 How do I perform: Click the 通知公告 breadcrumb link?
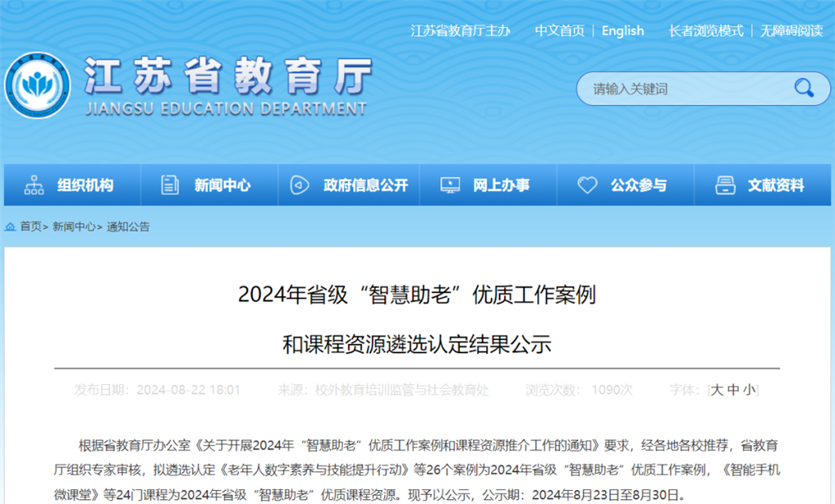[x=128, y=227]
